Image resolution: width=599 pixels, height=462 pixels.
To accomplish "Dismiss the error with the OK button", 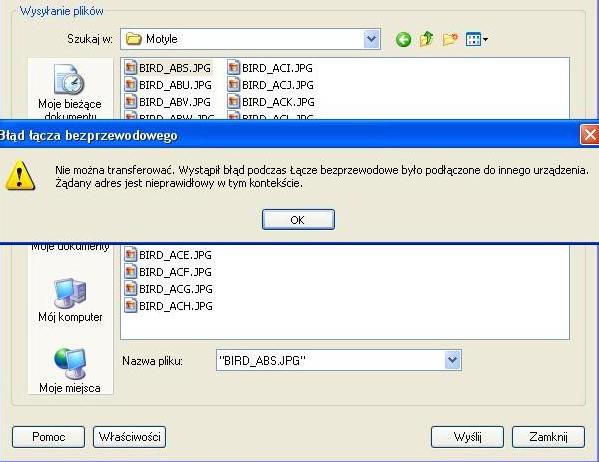I will (298, 220).
